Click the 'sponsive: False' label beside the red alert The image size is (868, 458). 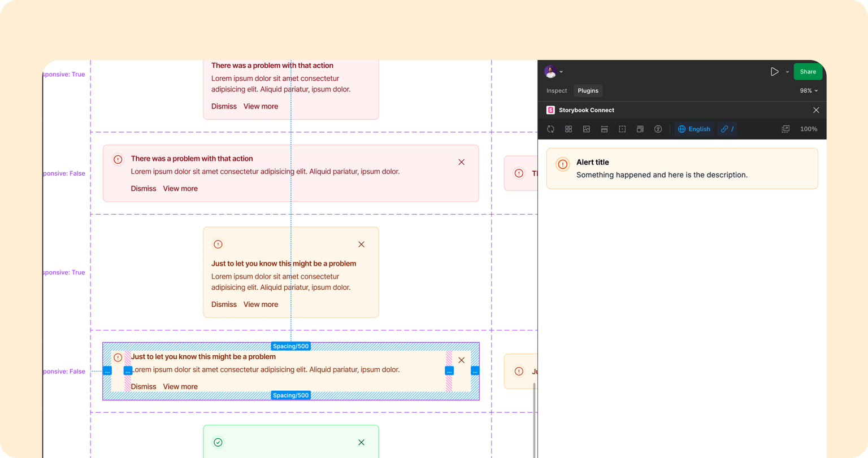[64, 173]
